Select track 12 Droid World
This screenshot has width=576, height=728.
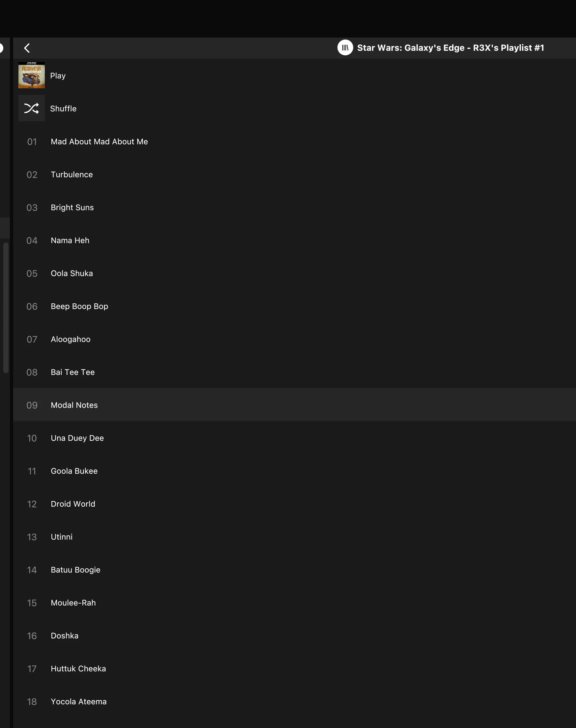73,504
